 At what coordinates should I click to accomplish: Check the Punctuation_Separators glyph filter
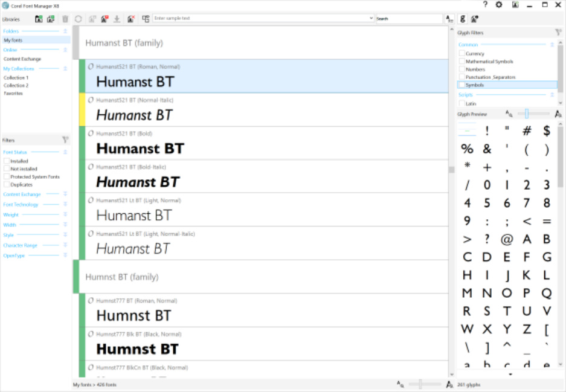click(x=461, y=77)
